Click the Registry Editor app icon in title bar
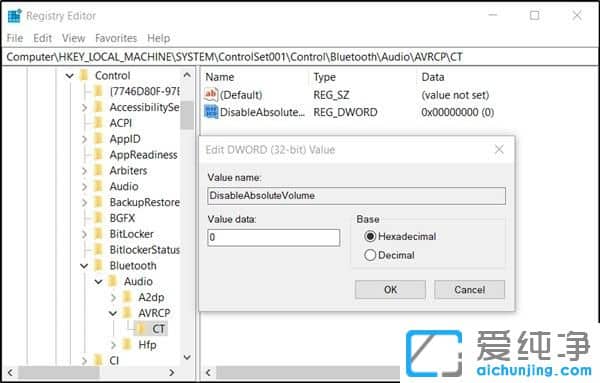Image resolution: width=600 pixels, height=383 pixels. pyautogui.click(x=15, y=16)
